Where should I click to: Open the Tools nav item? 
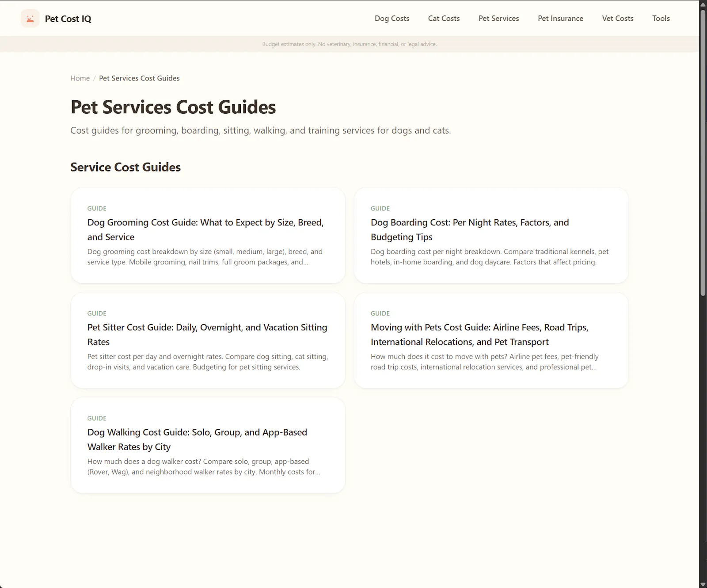[x=661, y=18]
